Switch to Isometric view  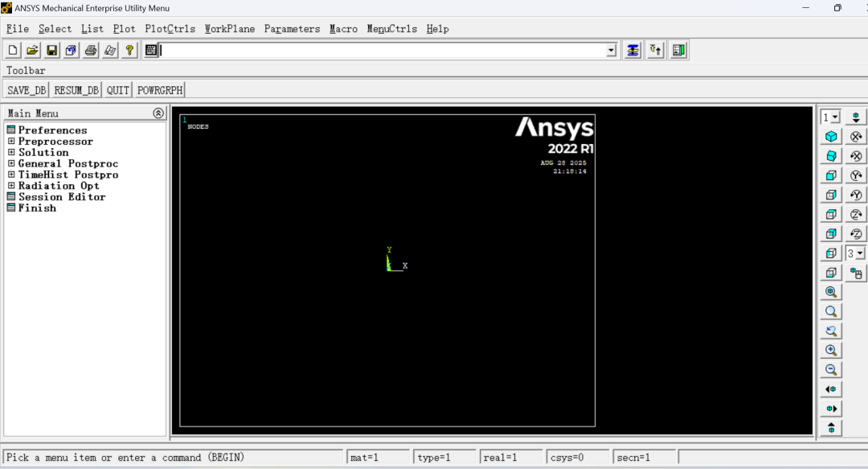tap(831, 137)
